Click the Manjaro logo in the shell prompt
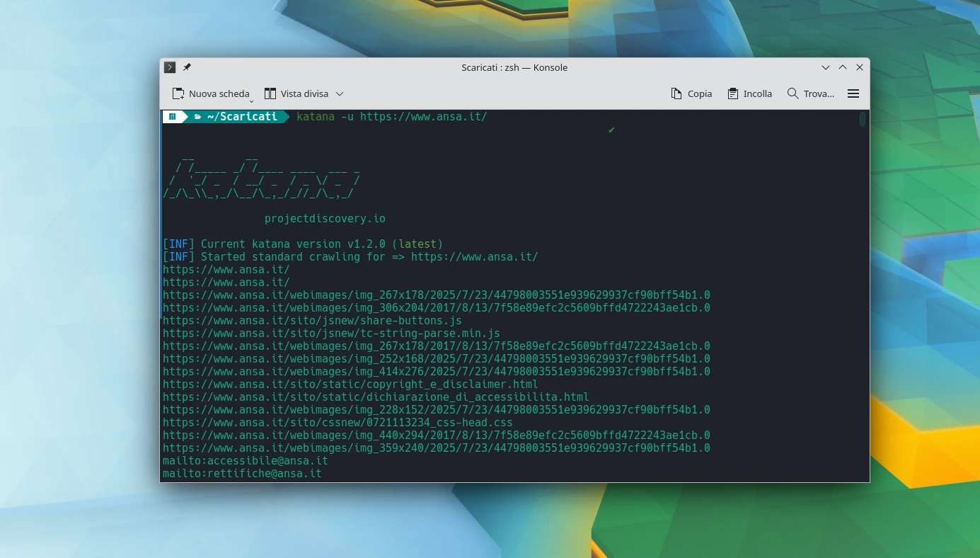 click(x=173, y=117)
